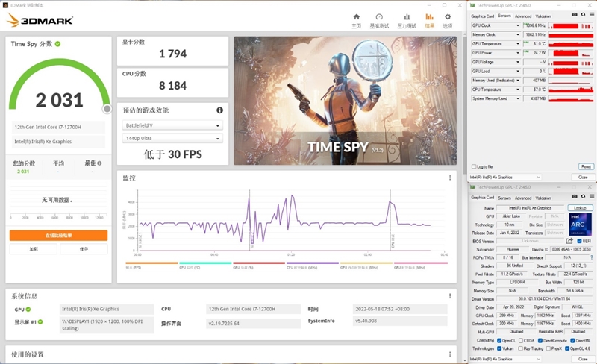597x364 pixels.
Task: Toggle the Ray Tracing checkbox
Action: tap(521, 348)
